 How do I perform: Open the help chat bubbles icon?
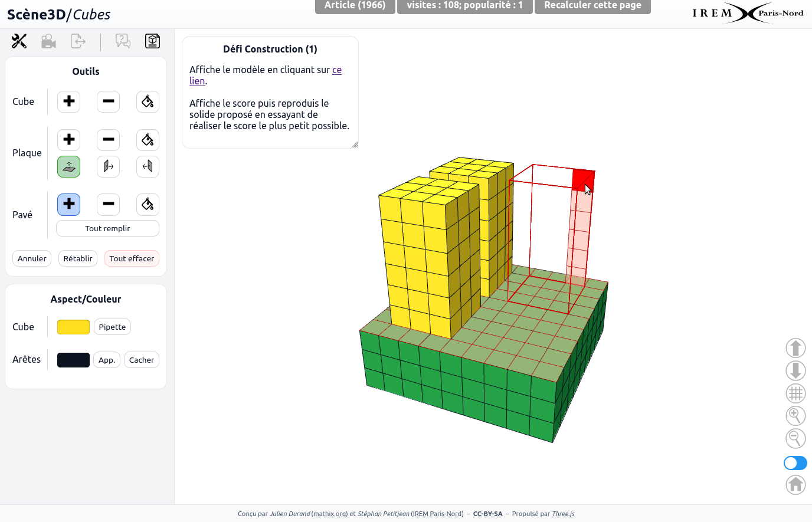coord(123,41)
